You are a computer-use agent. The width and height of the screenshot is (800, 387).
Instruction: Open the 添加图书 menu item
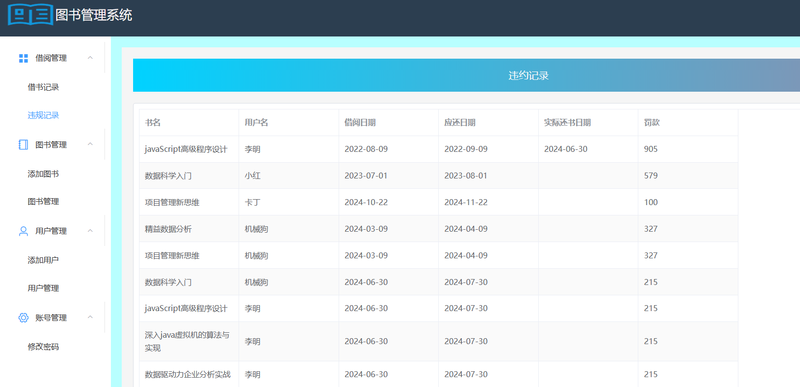[43, 174]
